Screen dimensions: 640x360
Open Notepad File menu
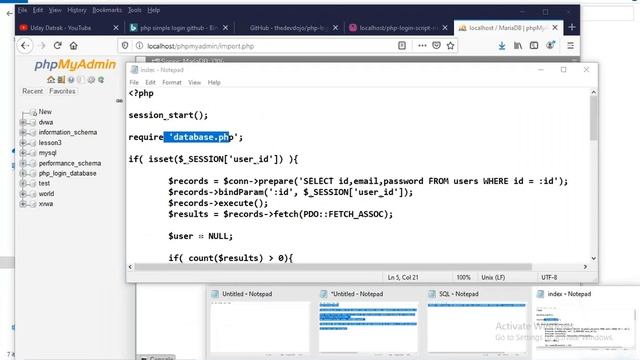pyautogui.click(x=134, y=82)
